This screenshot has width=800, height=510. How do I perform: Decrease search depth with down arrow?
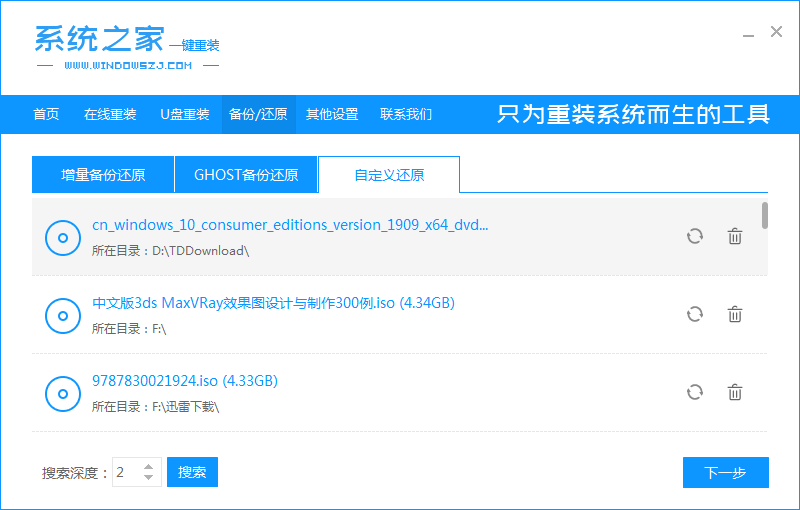click(x=150, y=478)
